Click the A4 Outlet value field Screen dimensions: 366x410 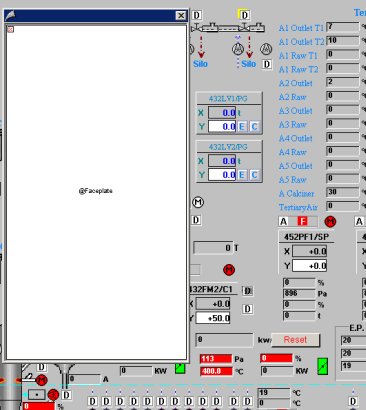343,137
